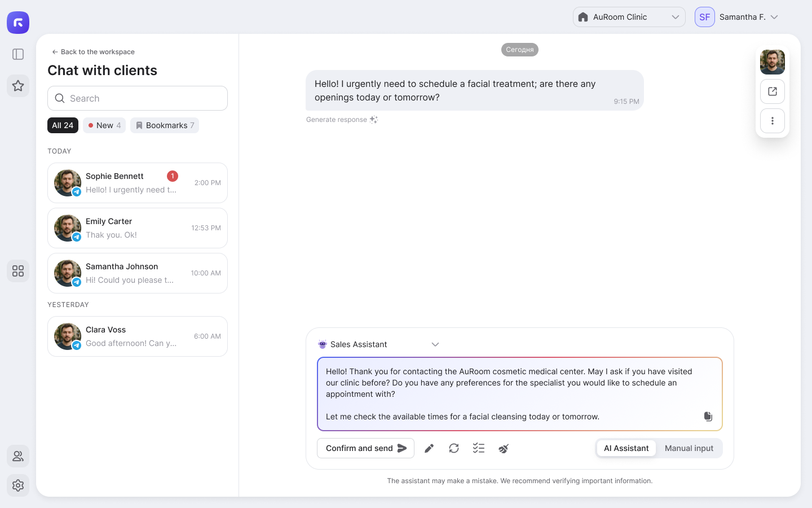Click the Sales Assistant robot icon
This screenshot has height=508, width=812.
(323, 344)
